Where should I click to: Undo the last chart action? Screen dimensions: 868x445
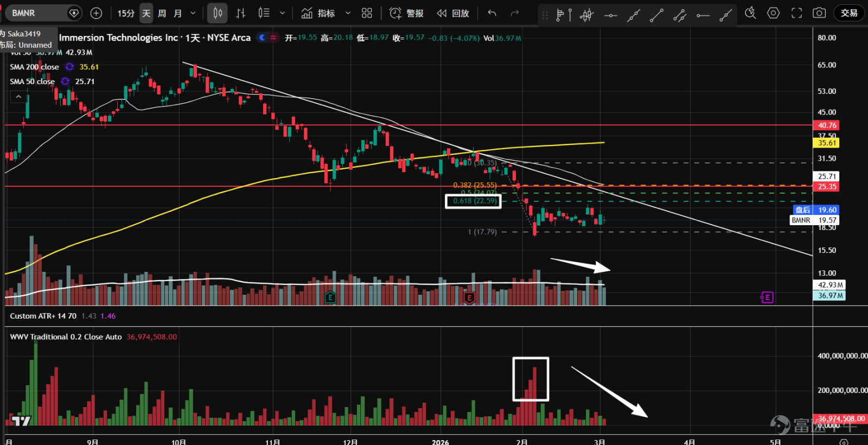(492, 13)
